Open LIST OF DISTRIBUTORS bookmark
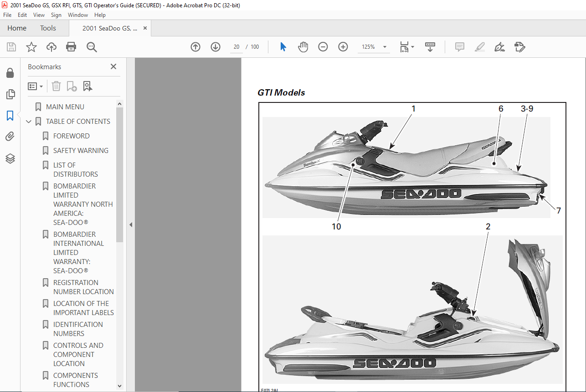The height and width of the screenshot is (392, 586). point(76,170)
